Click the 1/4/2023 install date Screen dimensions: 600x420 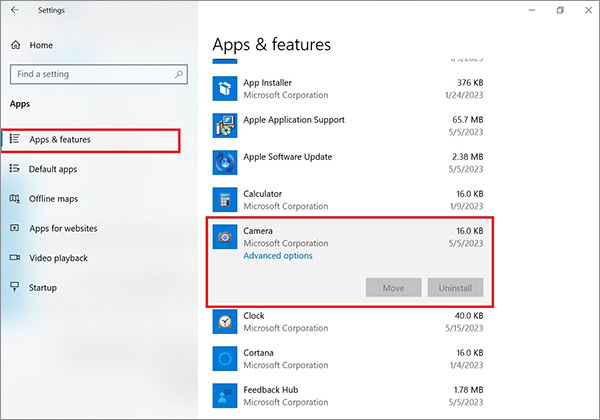(466, 366)
